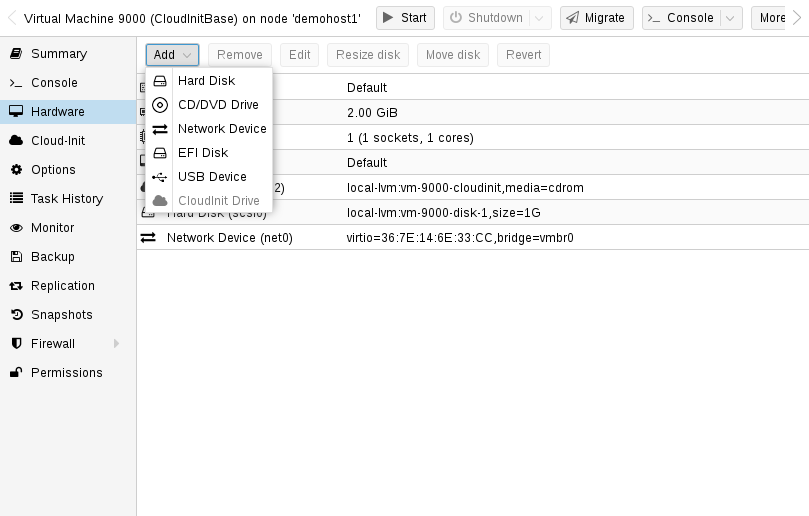Switch to the Task History section

(66, 199)
